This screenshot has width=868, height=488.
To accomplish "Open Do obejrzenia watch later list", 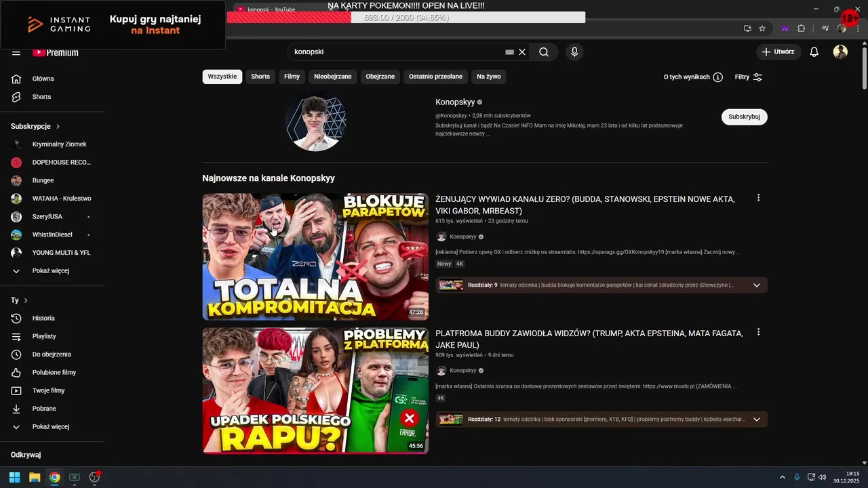I will coord(52,354).
